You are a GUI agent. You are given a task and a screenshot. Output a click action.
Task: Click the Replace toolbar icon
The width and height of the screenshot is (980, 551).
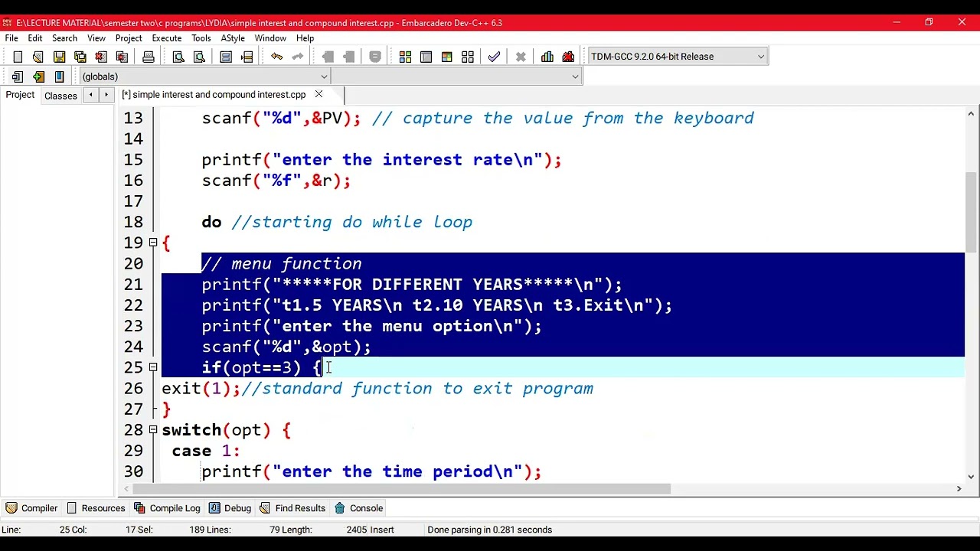pyautogui.click(x=199, y=57)
